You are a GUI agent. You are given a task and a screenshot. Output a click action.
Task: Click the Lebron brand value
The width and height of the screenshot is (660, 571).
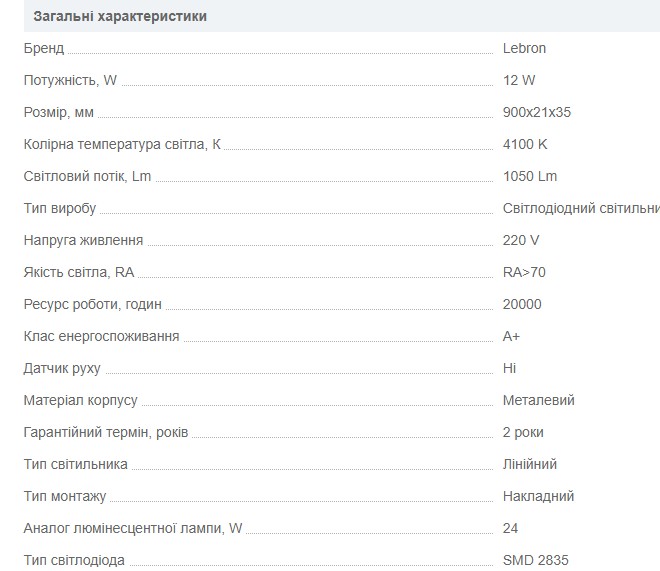(524, 48)
